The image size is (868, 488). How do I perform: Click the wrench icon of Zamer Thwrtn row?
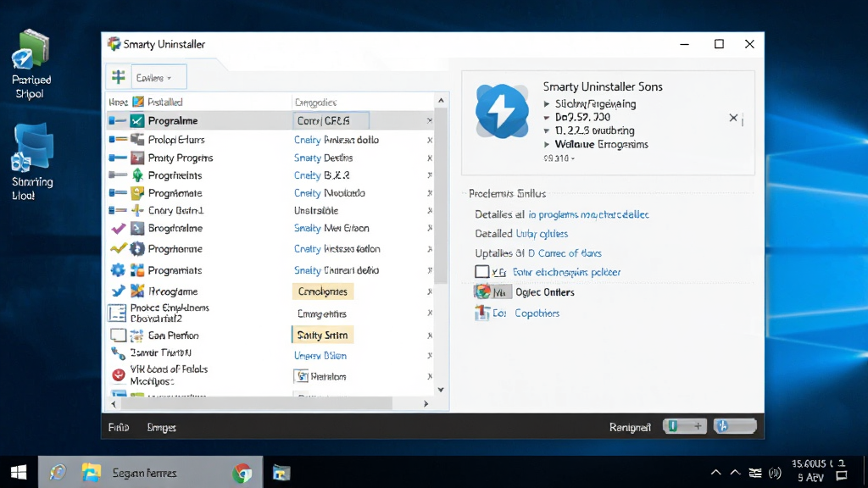coord(119,352)
